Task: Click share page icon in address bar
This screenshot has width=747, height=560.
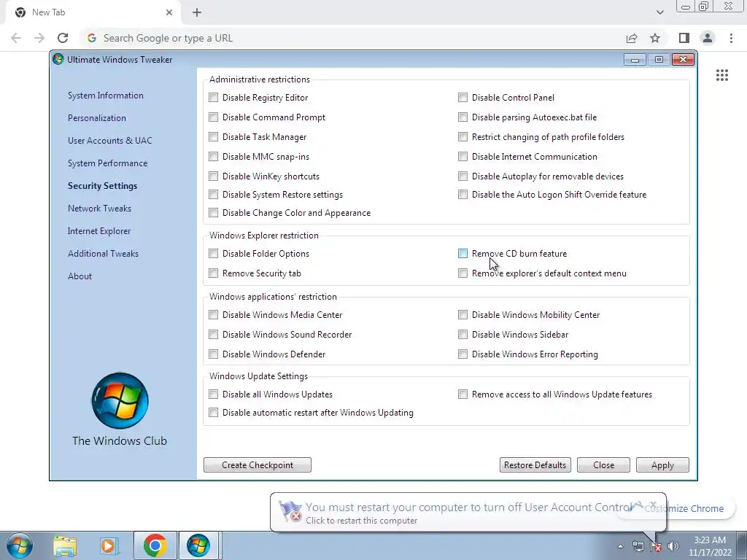Action: click(x=632, y=38)
